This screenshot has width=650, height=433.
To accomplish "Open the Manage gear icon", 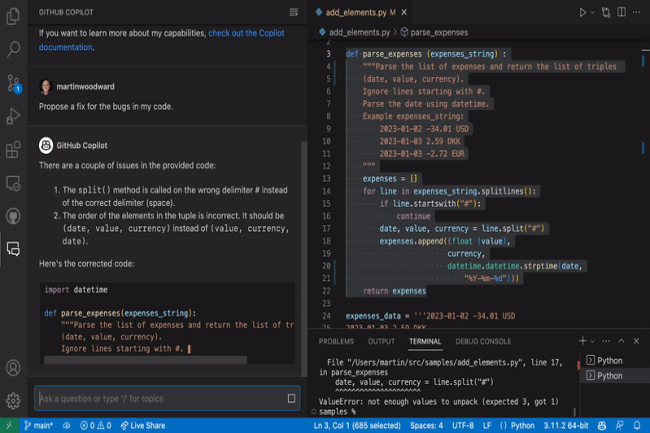I will point(13,400).
